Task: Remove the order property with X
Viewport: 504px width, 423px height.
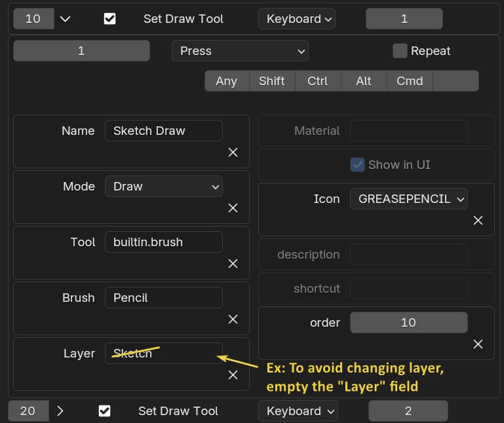Action: [478, 344]
